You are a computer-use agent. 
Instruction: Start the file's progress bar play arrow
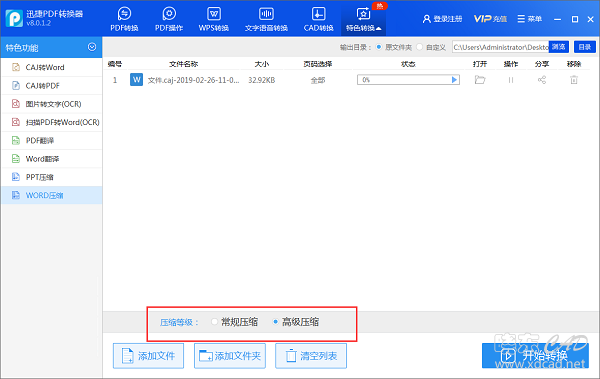(454, 80)
